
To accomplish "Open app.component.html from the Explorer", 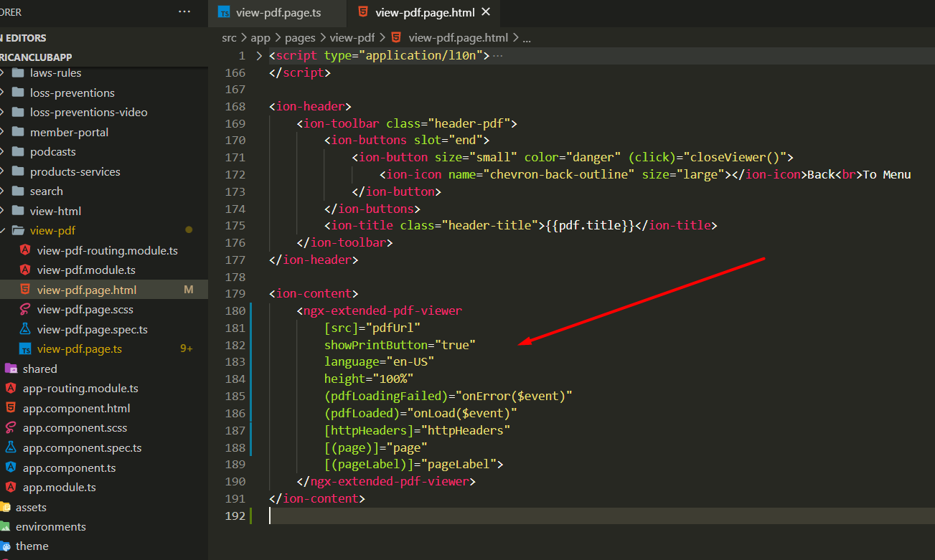I will [76, 408].
